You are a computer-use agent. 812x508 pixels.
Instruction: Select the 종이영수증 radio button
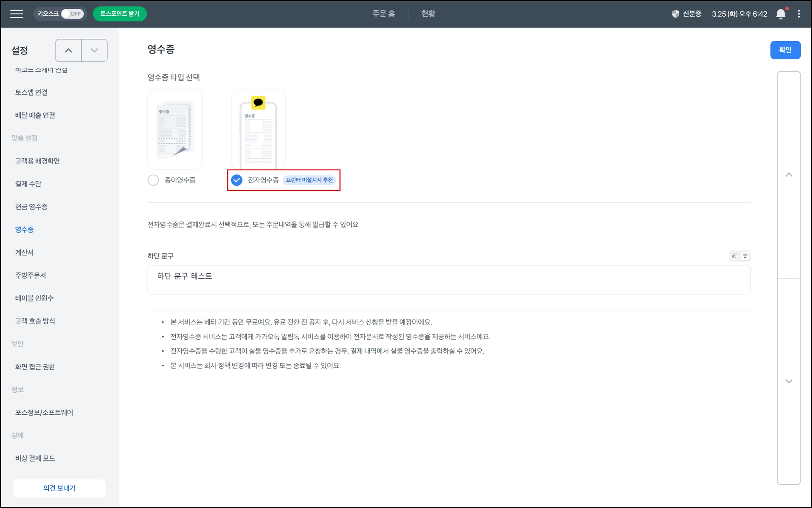coord(153,180)
